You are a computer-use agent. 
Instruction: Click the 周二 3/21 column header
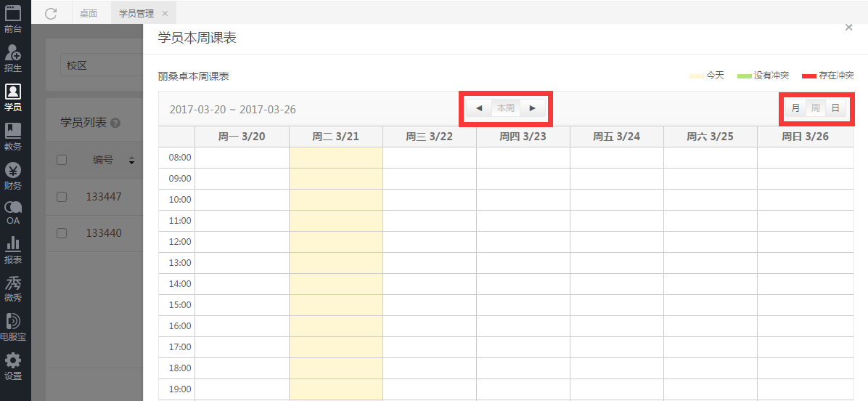pyautogui.click(x=335, y=137)
